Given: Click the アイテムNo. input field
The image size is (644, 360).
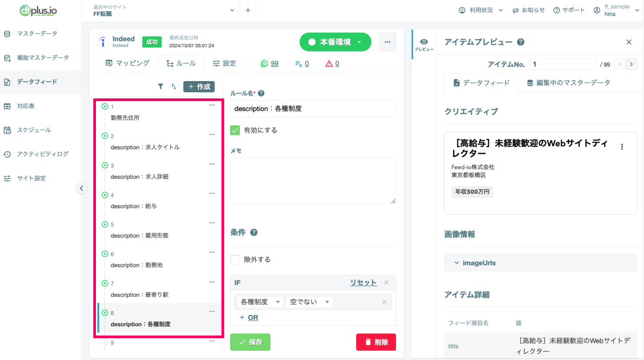Looking at the screenshot, I should pyautogui.click(x=562, y=64).
